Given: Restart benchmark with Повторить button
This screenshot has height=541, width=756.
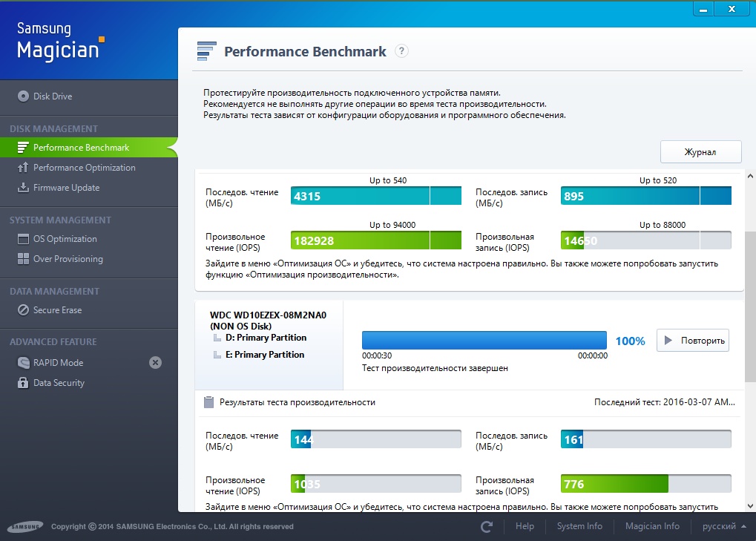Looking at the screenshot, I should click(x=693, y=341).
